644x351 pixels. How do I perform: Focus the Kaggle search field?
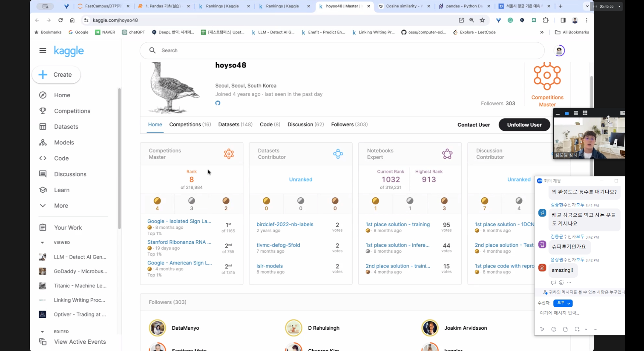click(x=342, y=50)
